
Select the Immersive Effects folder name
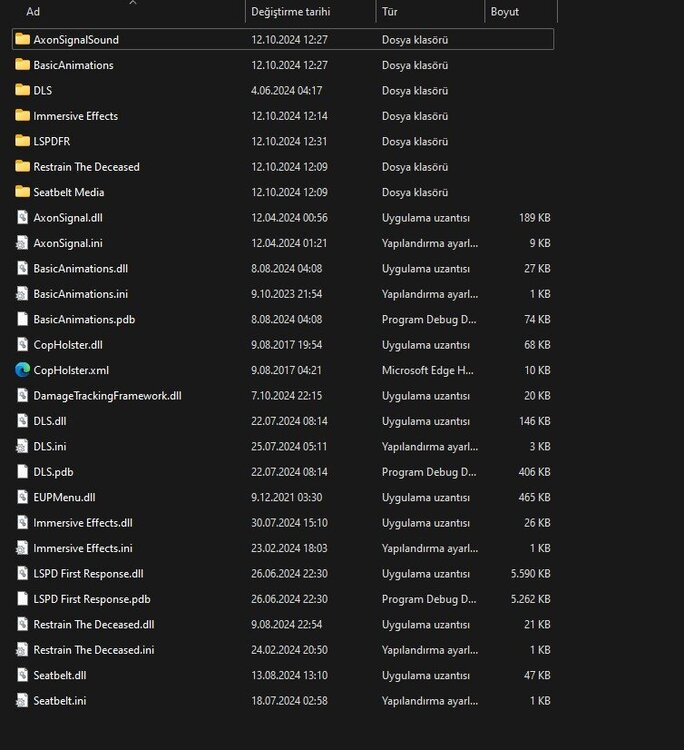click(x=76, y=116)
